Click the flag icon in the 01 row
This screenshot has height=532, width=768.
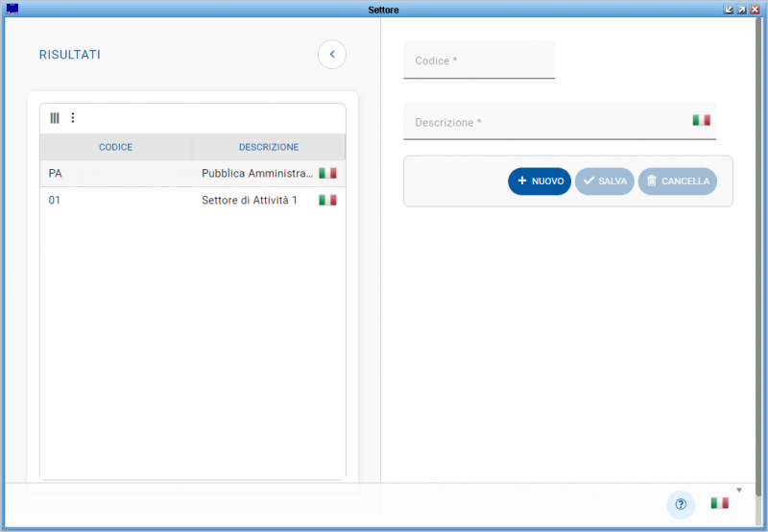(x=327, y=200)
